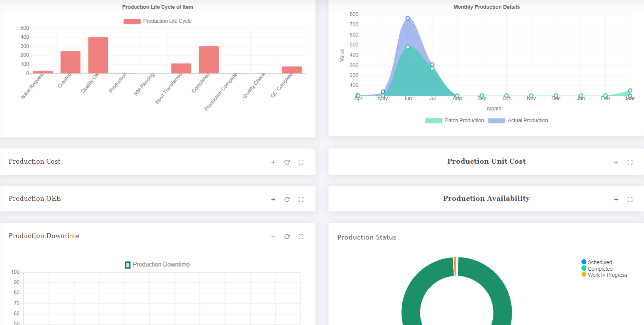Click the Production OEE heading
Viewport: 644px width, 325px height.
click(35, 199)
